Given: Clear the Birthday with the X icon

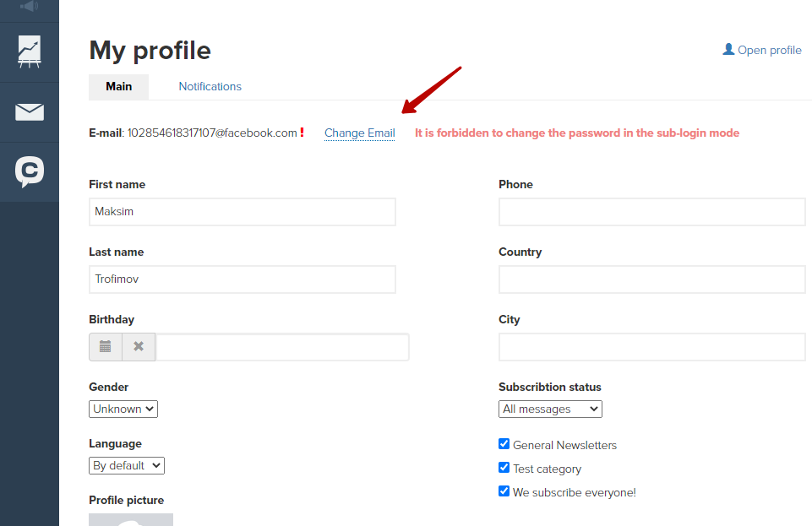Looking at the screenshot, I should coord(139,346).
